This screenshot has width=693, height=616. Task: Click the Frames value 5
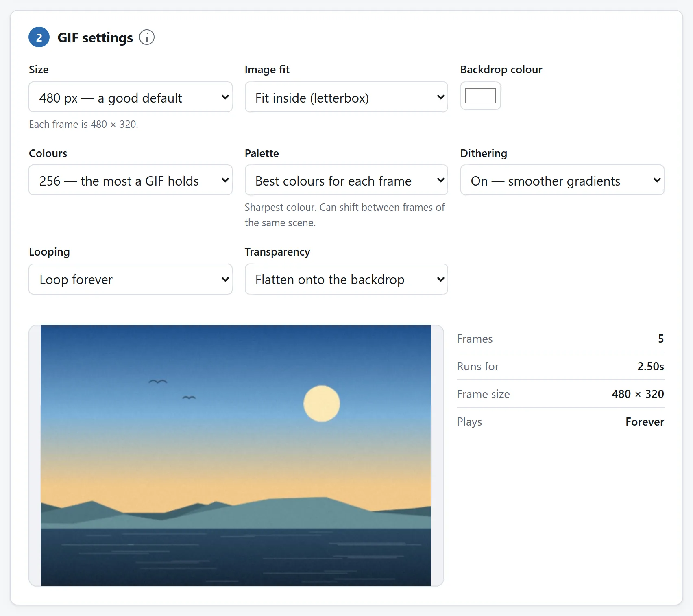pyautogui.click(x=661, y=339)
